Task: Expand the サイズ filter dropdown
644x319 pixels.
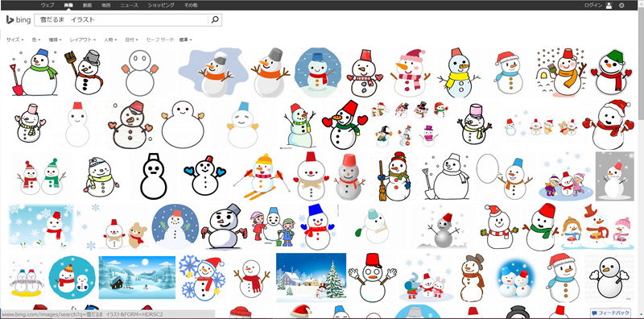Action: 14,40
